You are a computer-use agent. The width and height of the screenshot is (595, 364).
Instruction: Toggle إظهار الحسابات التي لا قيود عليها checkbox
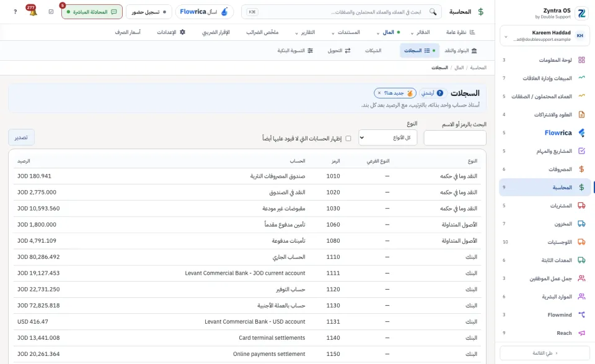[x=348, y=139]
